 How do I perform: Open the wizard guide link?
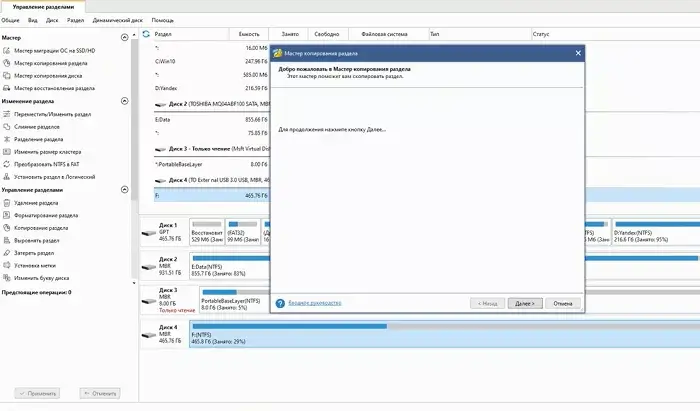click(x=315, y=303)
